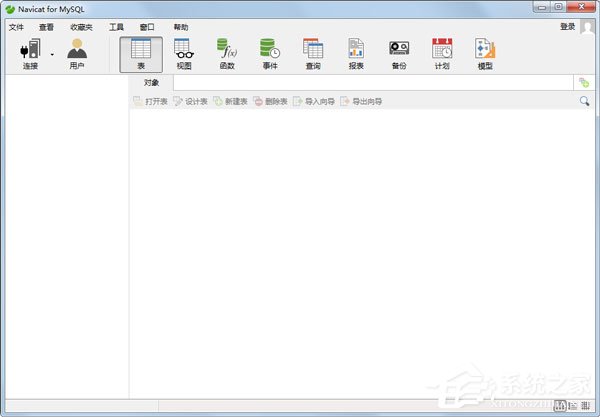Launch the Export Wizard (导出向导)
The height and width of the screenshot is (417, 600).
pos(361,101)
